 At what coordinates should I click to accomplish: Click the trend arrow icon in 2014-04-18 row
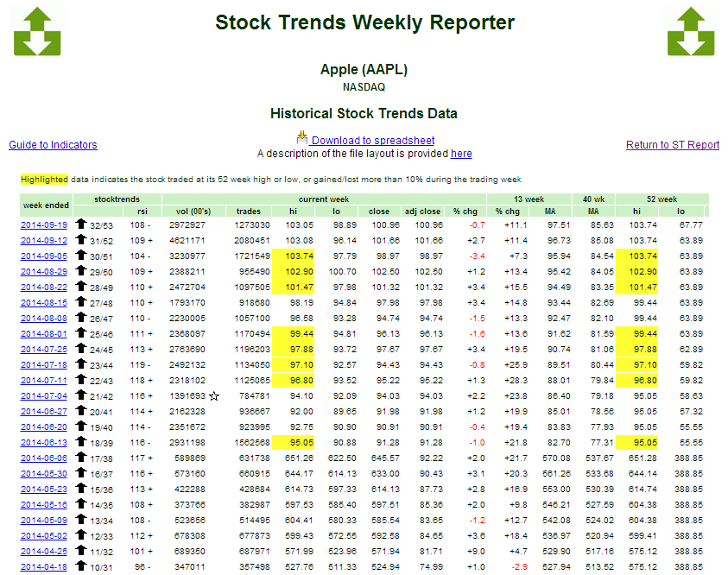click(x=82, y=566)
